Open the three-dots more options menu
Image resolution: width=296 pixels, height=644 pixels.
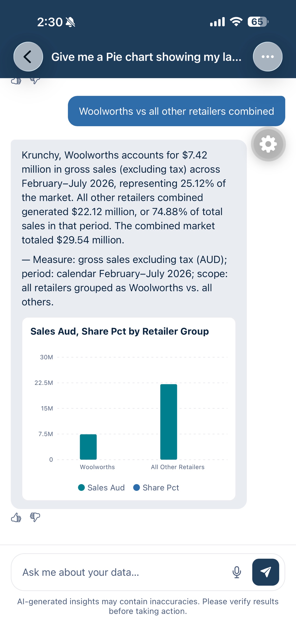click(267, 56)
